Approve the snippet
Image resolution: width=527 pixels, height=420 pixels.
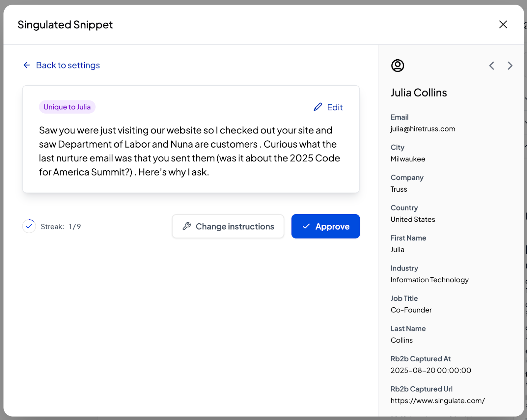tap(325, 226)
